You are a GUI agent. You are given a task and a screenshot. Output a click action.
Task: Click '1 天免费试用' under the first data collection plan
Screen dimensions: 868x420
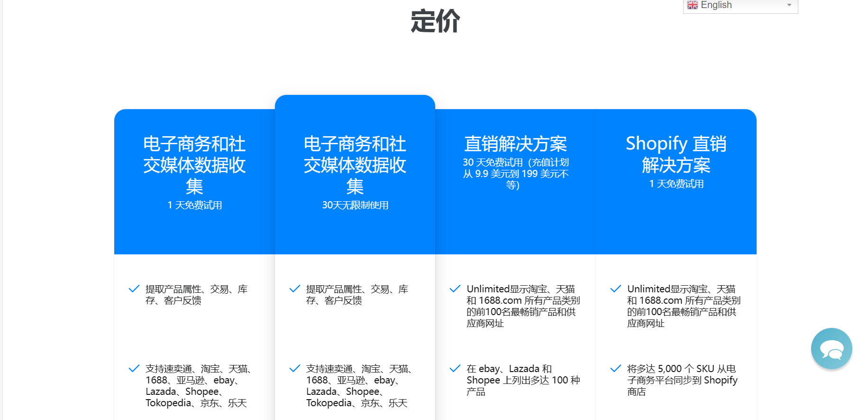(x=195, y=205)
